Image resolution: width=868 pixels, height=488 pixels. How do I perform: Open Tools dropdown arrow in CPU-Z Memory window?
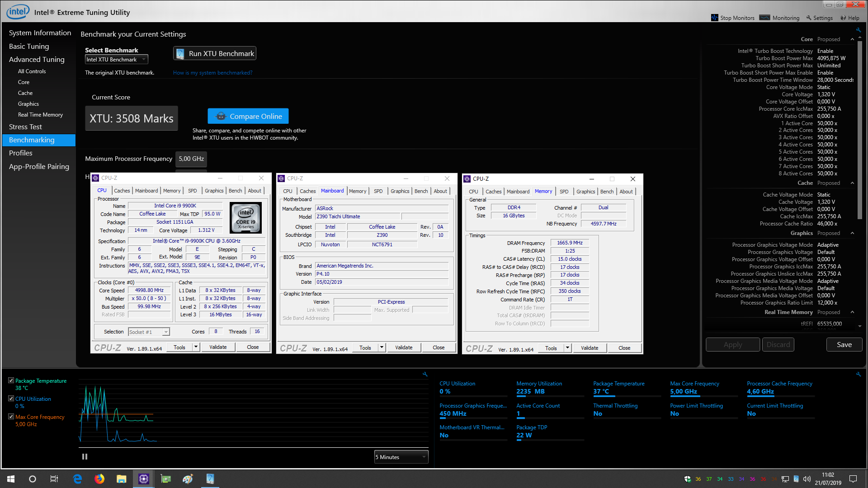pyautogui.click(x=567, y=348)
